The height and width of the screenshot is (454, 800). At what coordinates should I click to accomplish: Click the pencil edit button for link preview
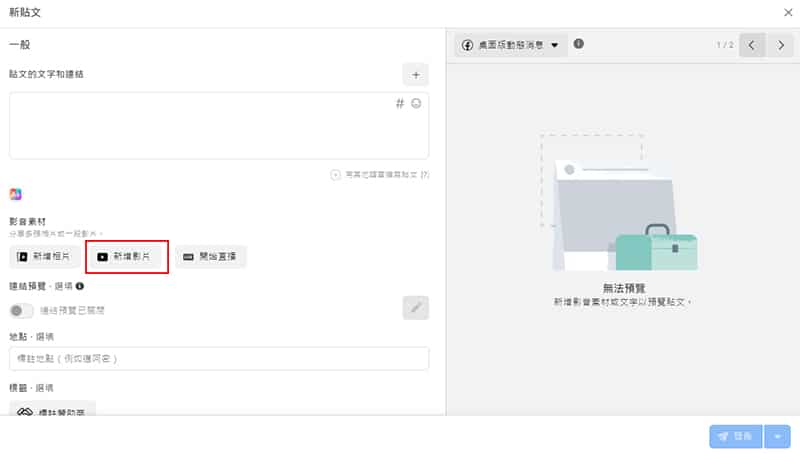pos(416,308)
